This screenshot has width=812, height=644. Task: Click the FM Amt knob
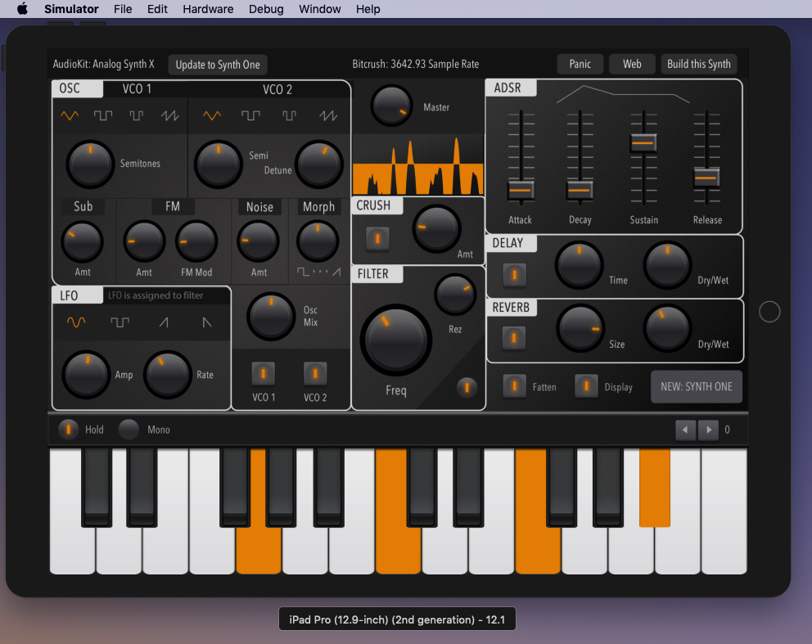[x=144, y=241]
